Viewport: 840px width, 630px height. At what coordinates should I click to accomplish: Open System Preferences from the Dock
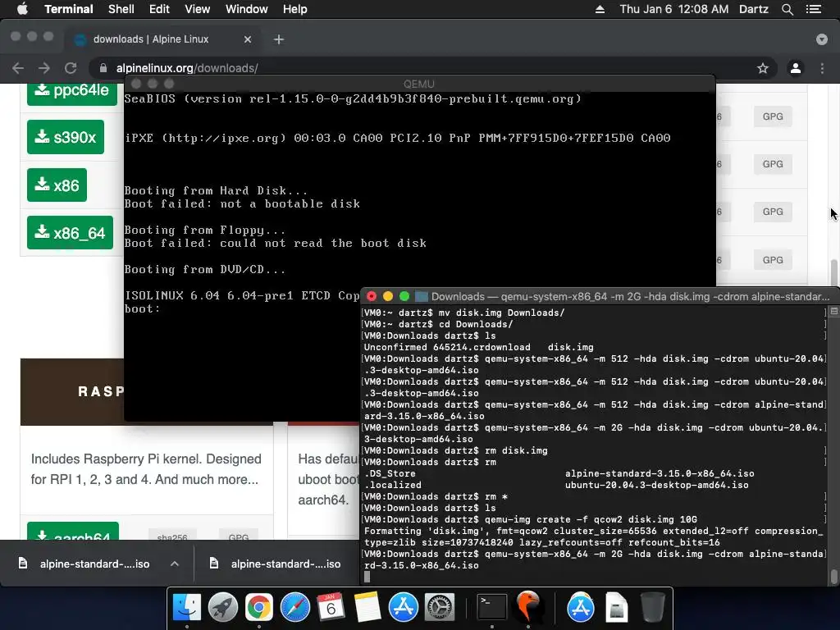pyautogui.click(x=440, y=608)
